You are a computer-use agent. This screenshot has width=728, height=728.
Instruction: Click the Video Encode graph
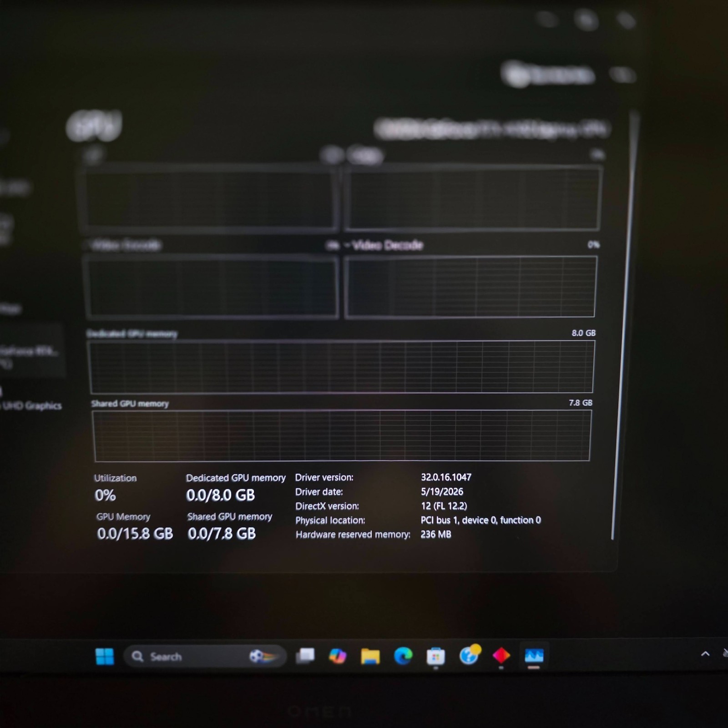[212, 287]
